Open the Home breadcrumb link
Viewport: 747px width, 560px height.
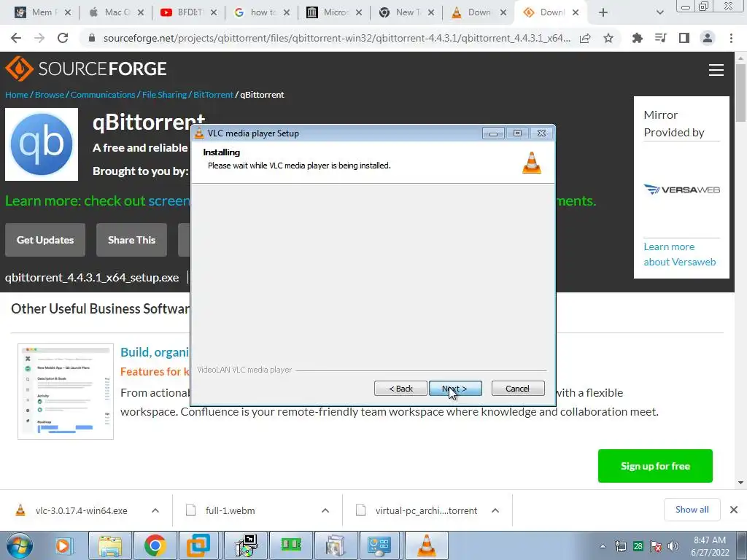pos(17,95)
